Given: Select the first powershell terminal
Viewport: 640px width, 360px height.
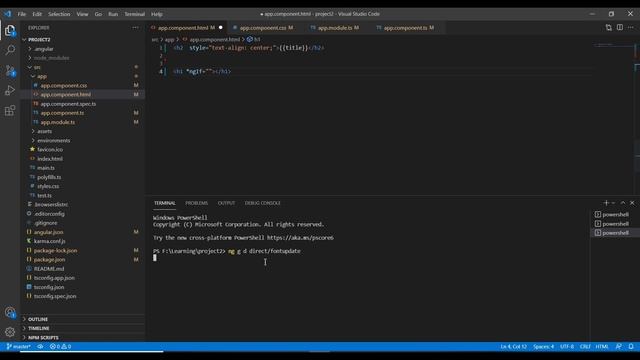Looking at the screenshot, I should [612, 214].
